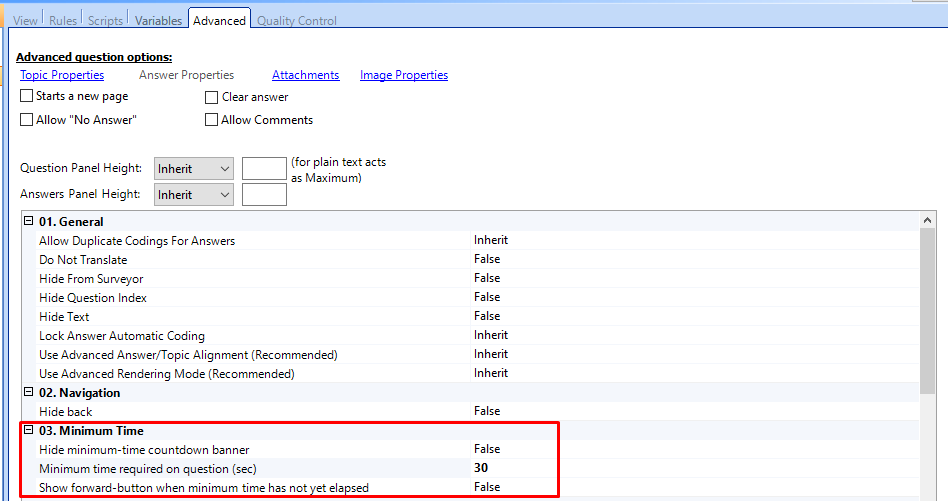Select Minimum time required on question row
This screenshot has width=948, height=501.
pos(478,468)
